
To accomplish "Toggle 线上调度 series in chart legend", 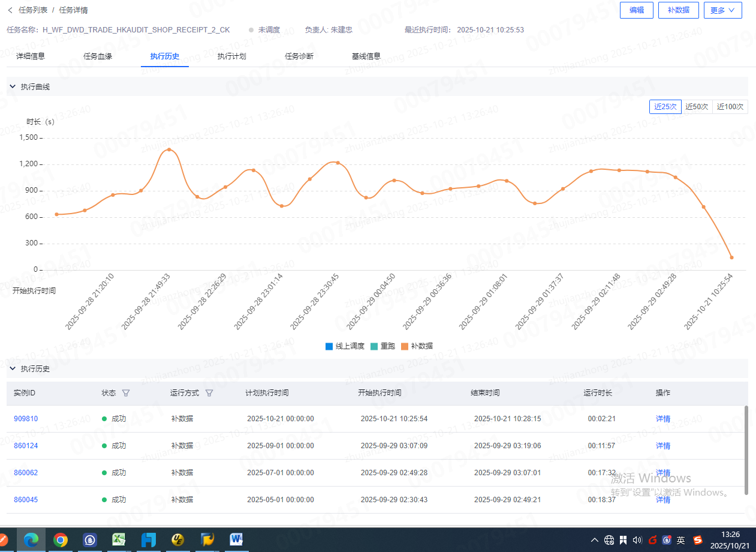I will [345, 346].
